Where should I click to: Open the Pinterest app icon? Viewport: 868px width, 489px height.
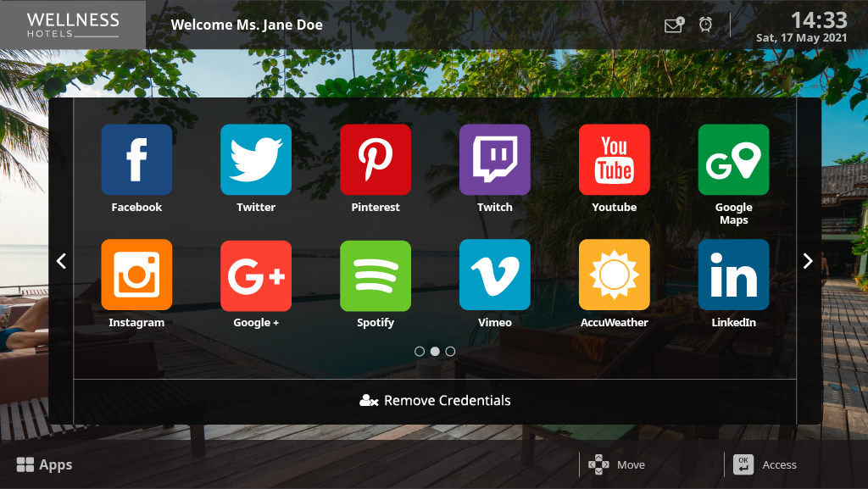(376, 160)
